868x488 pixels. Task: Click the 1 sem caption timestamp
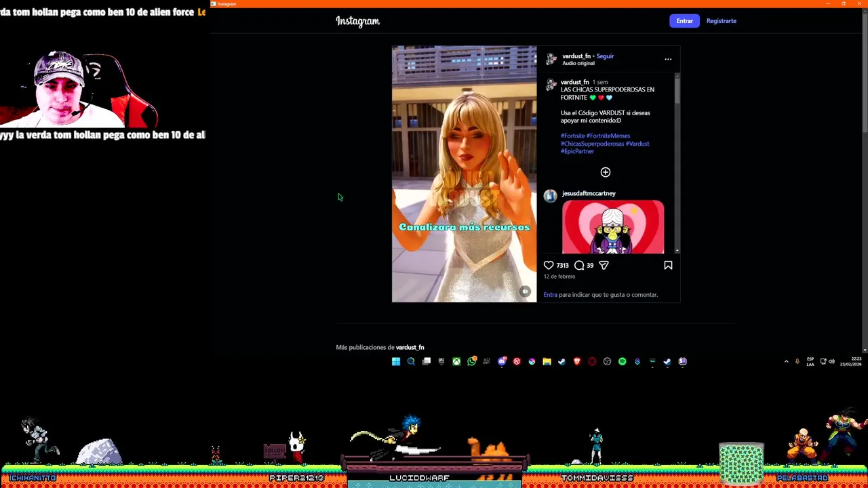pos(600,82)
